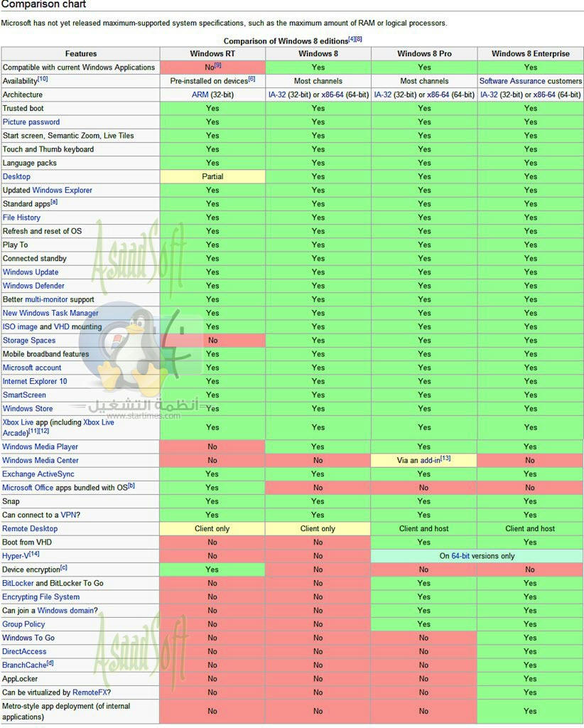584x728 pixels.
Task: Click the Features column header
Action: click(x=81, y=54)
